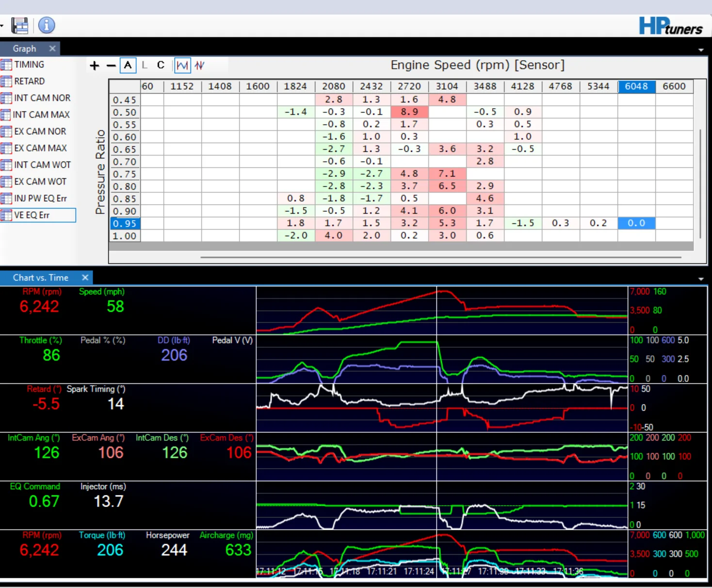
Task: Switch to the Graph tab
Action: click(24, 48)
